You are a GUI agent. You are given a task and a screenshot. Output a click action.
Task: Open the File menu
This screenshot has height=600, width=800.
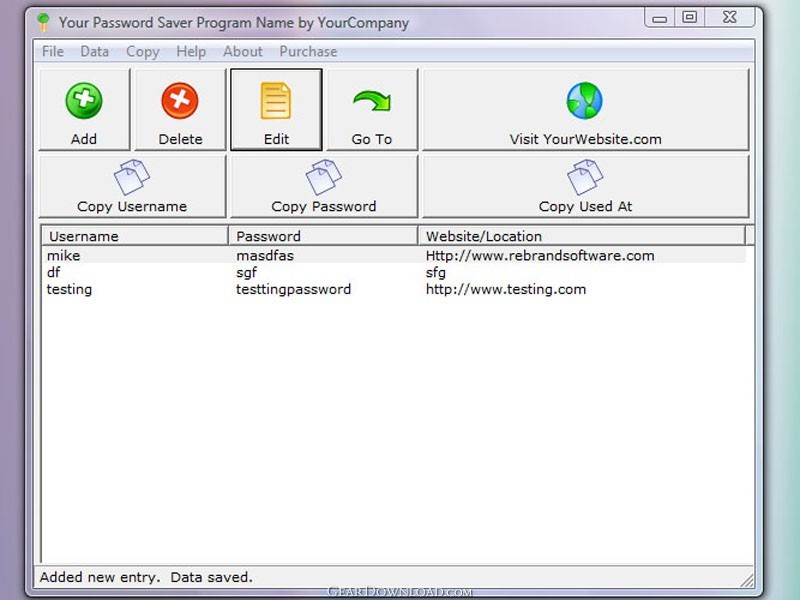point(53,52)
